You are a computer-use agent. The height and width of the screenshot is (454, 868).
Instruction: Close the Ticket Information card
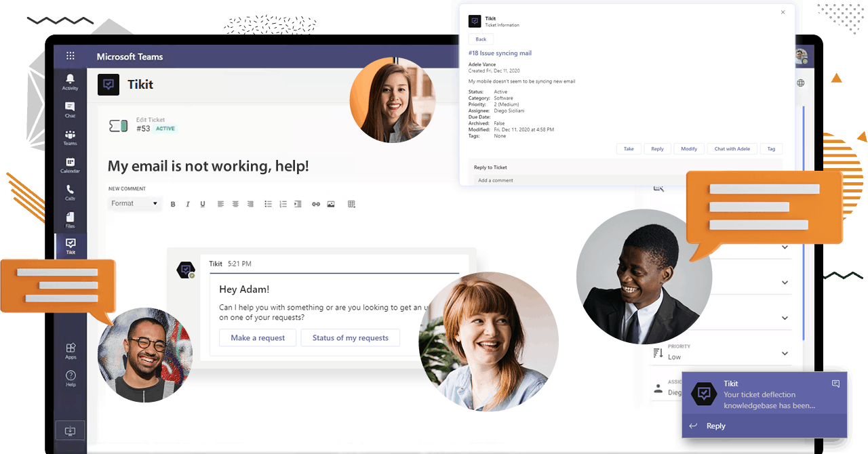783,12
